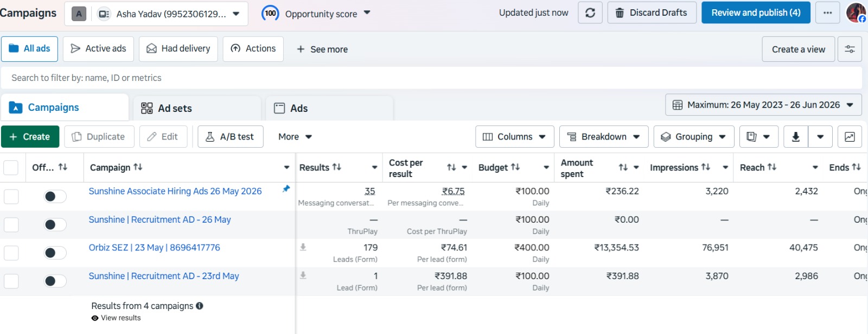The width and height of the screenshot is (868, 334).
Task: Open Campaign column options caret
Action: (286, 167)
